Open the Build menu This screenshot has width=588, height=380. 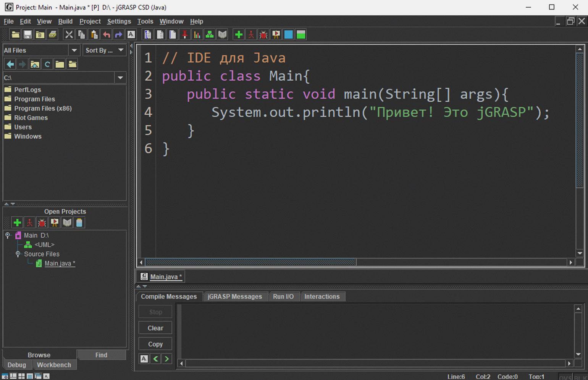(65, 21)
